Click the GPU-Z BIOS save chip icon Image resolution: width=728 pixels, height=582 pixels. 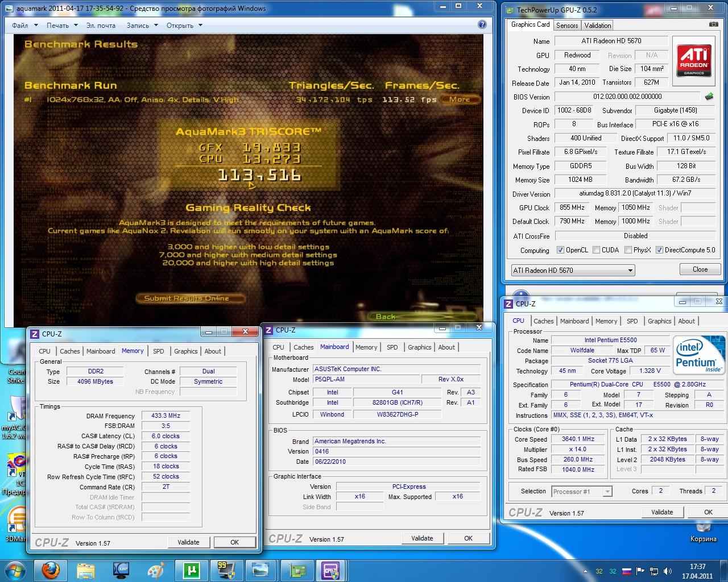point(709,97)
